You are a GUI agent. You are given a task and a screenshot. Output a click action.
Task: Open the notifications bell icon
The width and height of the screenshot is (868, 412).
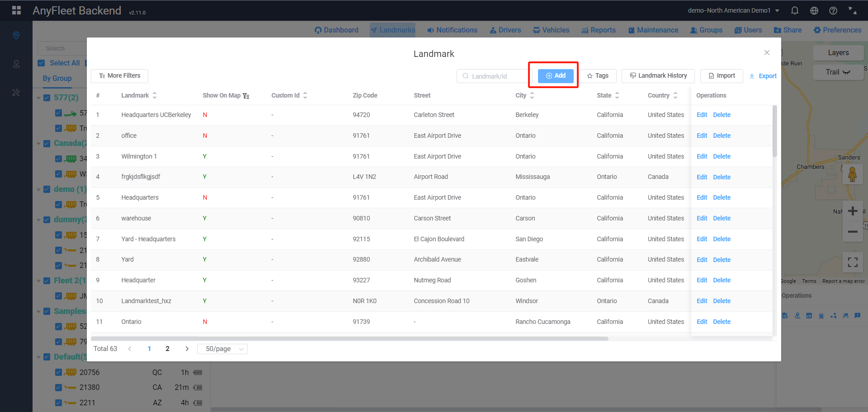(x=795, y=10)
